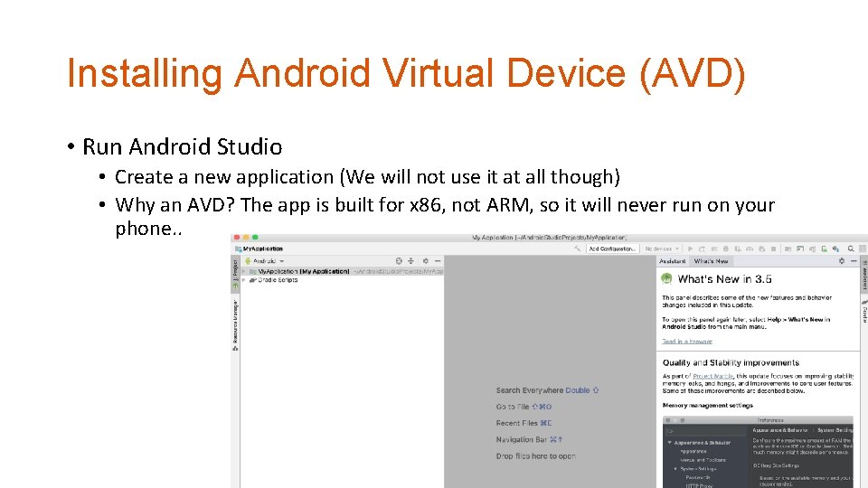Select the Gradle Scripts tree row
Image resolution: width=868 pixels, height=488 pixels.
[342, 280]
